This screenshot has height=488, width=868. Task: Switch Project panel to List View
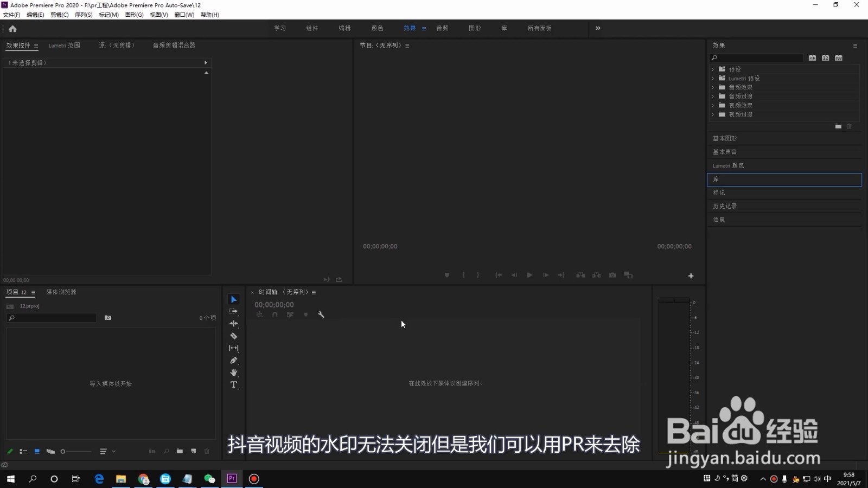click(x=23, y=451)
